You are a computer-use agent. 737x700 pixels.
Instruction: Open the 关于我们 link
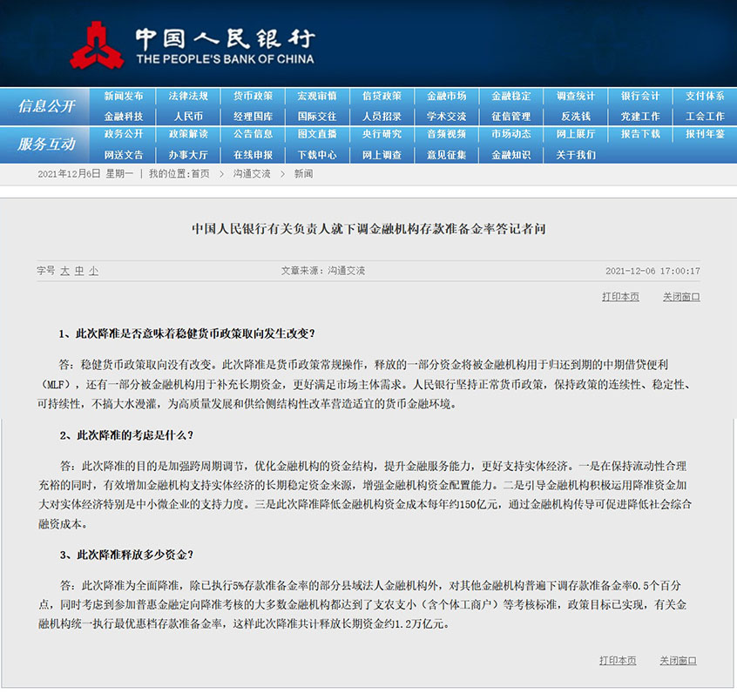575,154
